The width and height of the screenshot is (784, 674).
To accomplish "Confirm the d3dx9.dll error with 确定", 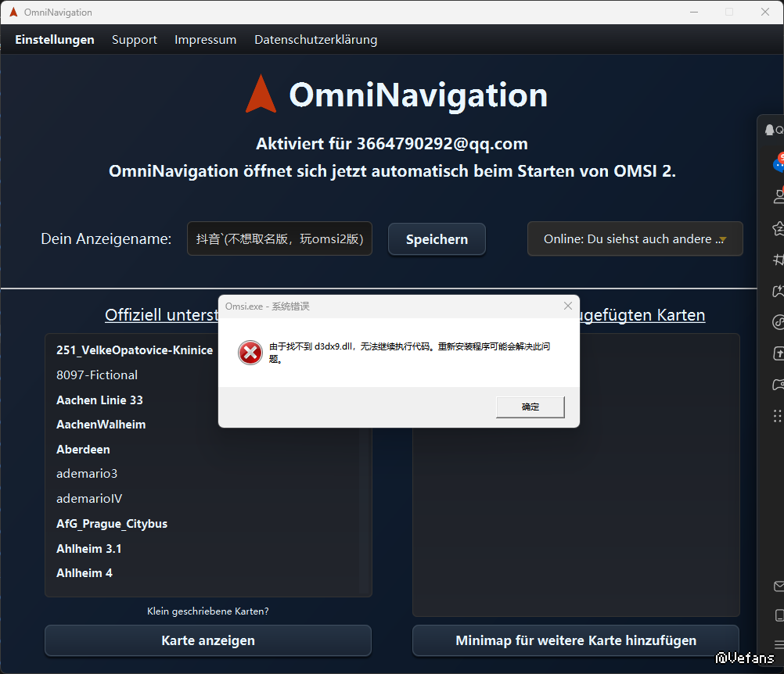I will [x=530, y=407].
